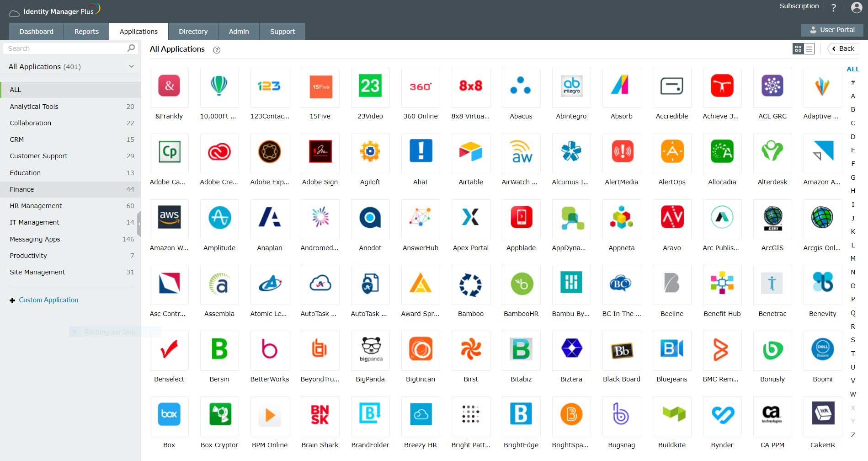Open Adobe Creative Cloud app icon
The height and width of the screenshot is (461, 868).
click(x=219, y=152)
